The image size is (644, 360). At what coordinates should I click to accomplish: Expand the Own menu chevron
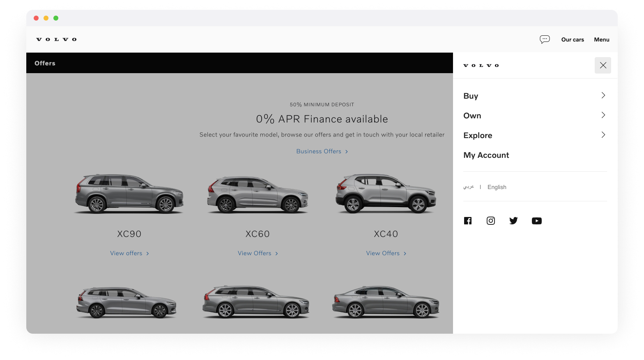[603, 115]
